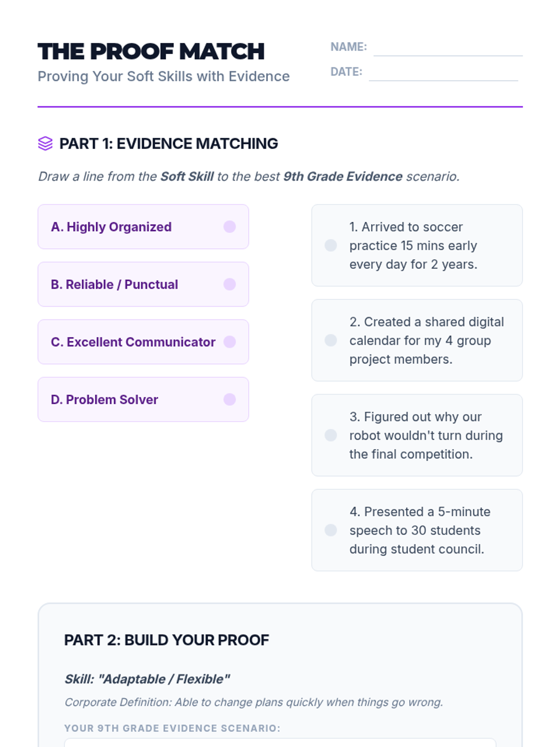Click the stacked layers icon beside Part 1
The height and width of the screenshot is (747, 560).
(45, 143)
